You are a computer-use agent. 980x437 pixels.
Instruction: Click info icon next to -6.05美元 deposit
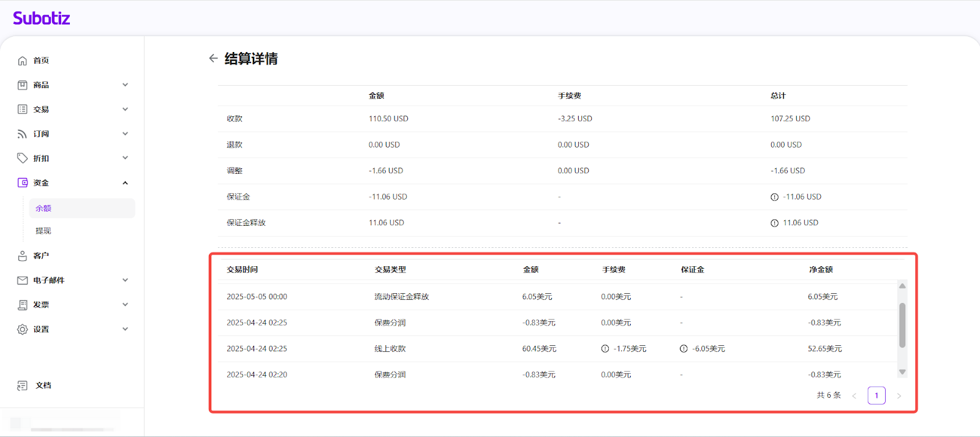(x=684, y=349)
